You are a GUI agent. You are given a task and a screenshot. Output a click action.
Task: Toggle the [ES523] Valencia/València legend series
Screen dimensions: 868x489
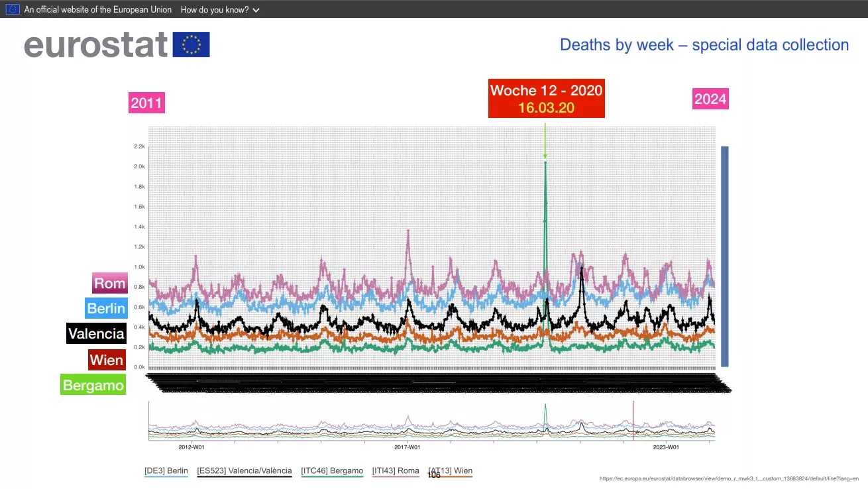coord(244,471)
